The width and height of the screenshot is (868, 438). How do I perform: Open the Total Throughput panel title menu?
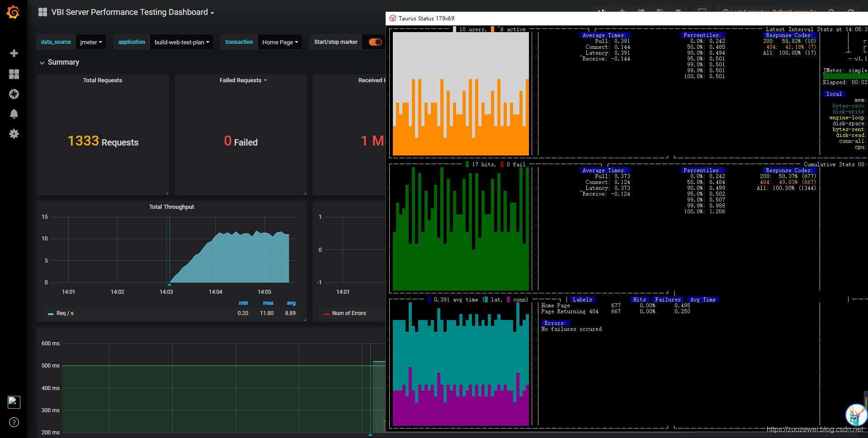click(x=171, y=207)
